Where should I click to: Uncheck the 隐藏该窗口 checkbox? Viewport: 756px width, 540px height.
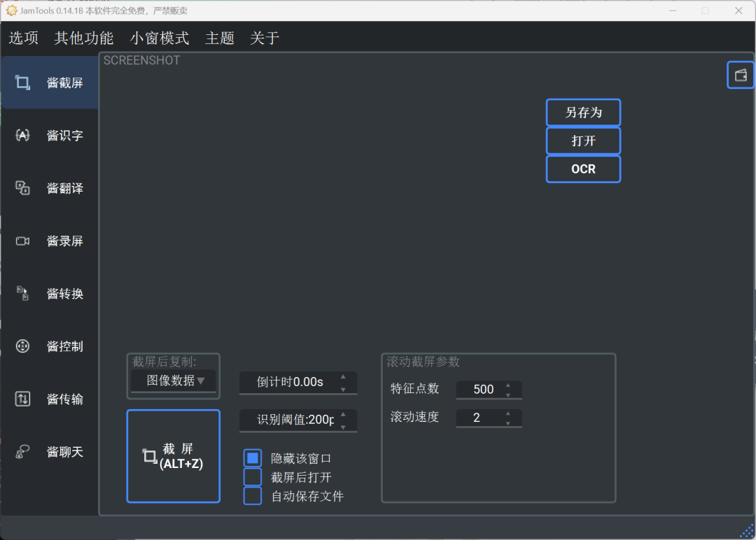tap(253, 457)
